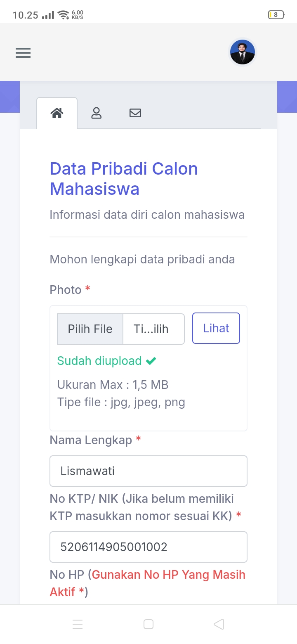The image size is (297, 644).
Task: Tap the battery indicator in status bar
Action: pyautogui.click(x=276, y=15)
